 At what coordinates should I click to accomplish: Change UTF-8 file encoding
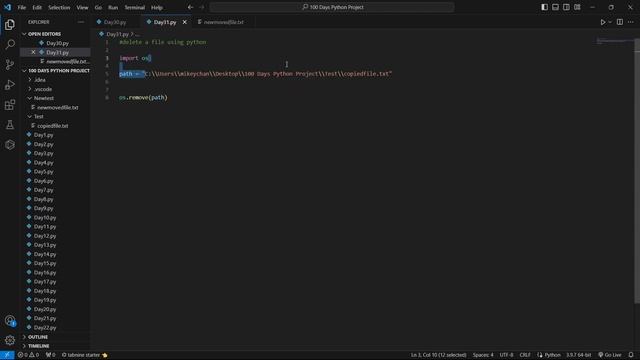507,355
